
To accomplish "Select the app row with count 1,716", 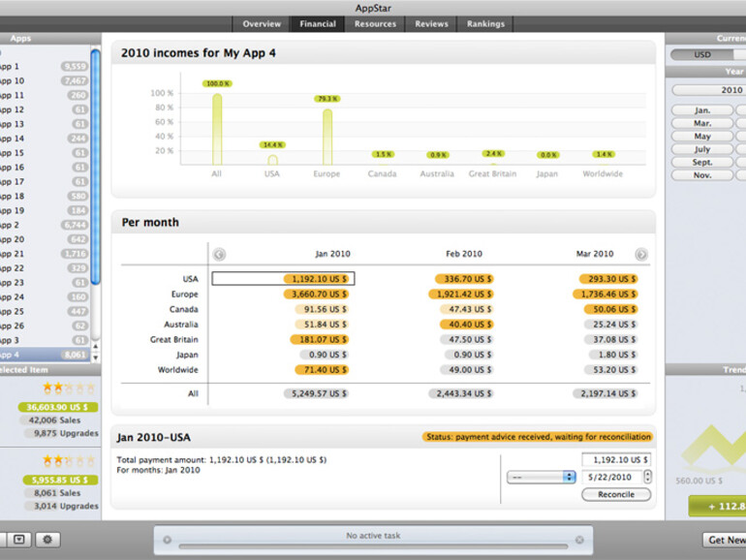I will coord(45,254).
